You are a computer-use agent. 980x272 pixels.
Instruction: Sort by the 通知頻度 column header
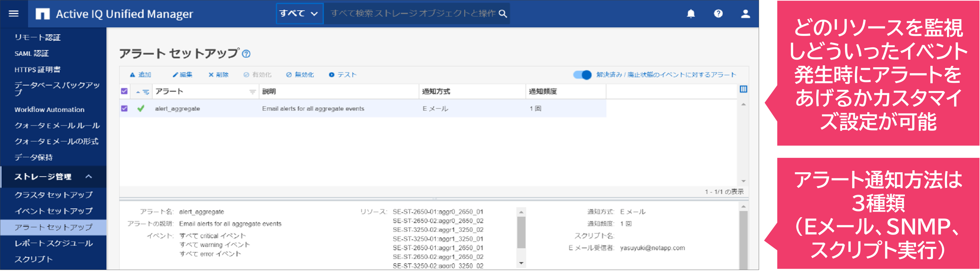pyautogui.click(x=543, y=92)
